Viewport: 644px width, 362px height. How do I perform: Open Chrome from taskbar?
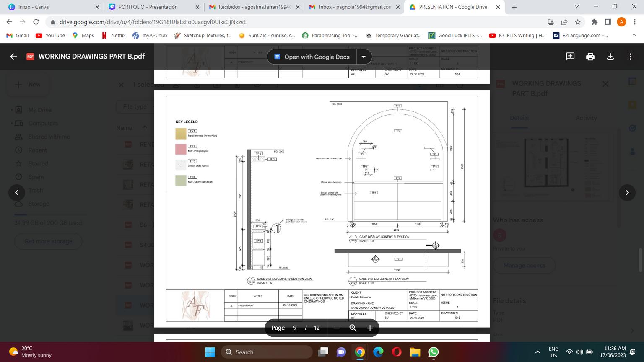point(360,352)
